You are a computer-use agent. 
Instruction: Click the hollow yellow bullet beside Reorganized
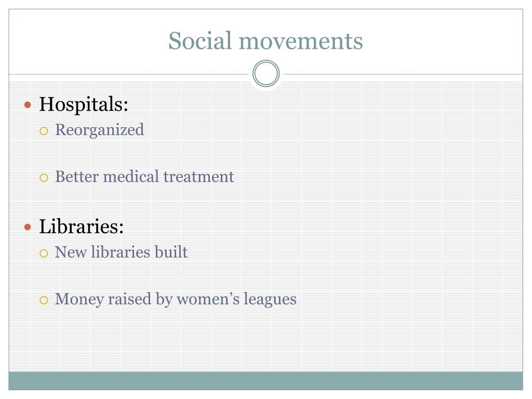tap(44, 131)
